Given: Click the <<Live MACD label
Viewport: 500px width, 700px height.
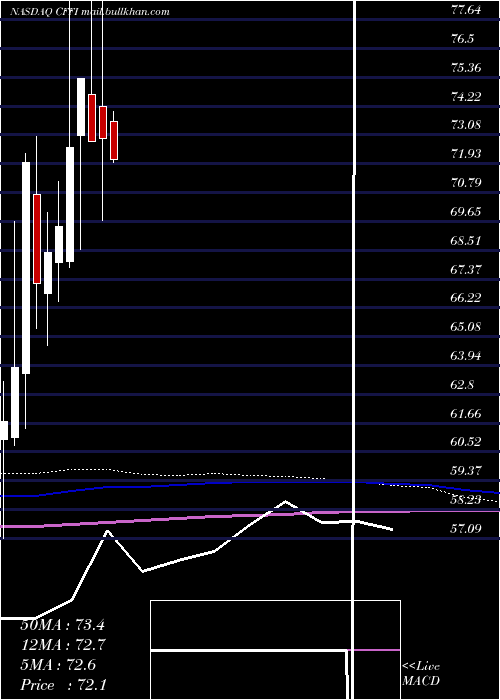Looking at the screenshot, I should (x=421, y=674).
